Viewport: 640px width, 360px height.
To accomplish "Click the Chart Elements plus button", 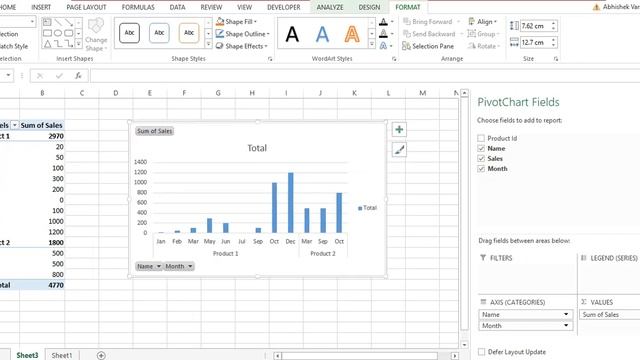I will [x=399, y=130].
